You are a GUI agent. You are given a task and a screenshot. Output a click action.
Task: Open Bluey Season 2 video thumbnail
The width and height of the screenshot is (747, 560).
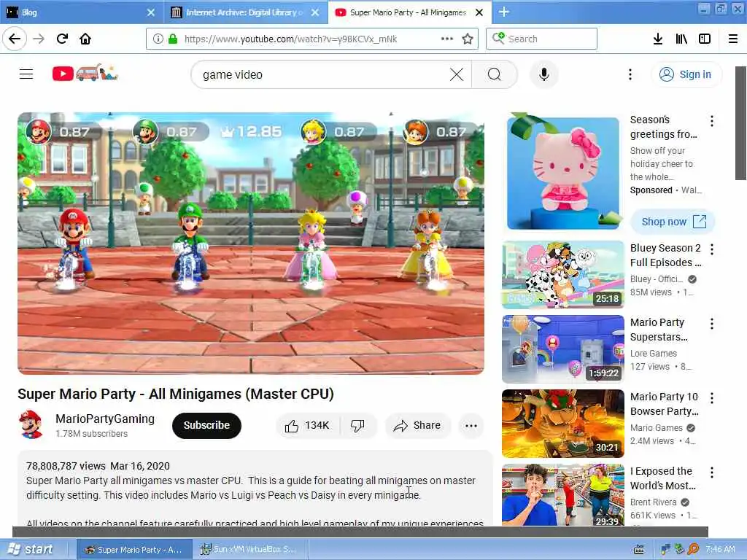coord(563,275)
